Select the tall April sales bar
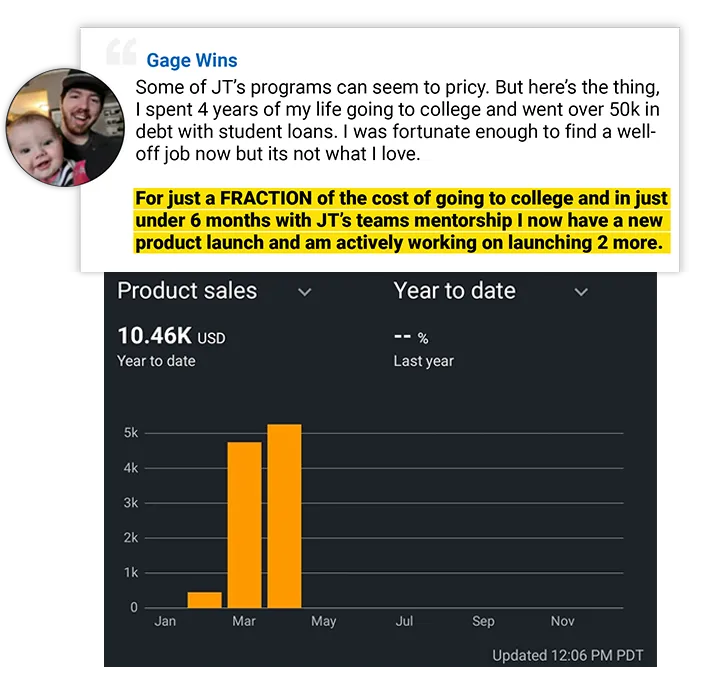 (x=284, y=516)
